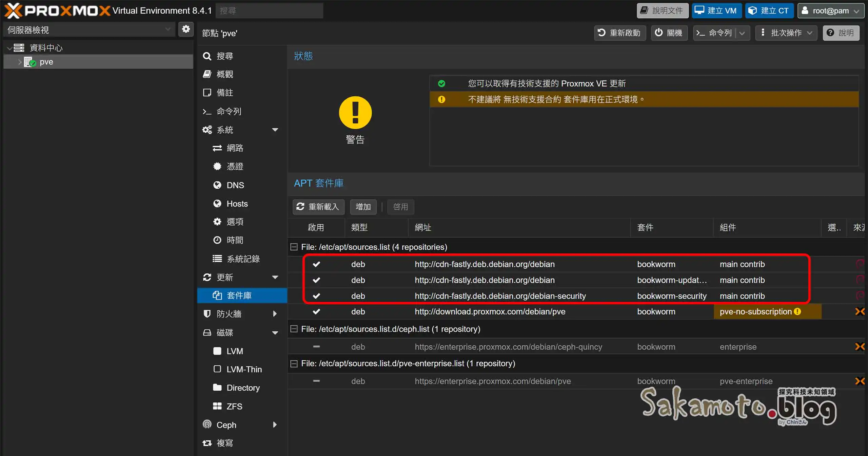
Task: Select the ZFS storage section
Action: [234, 406]
